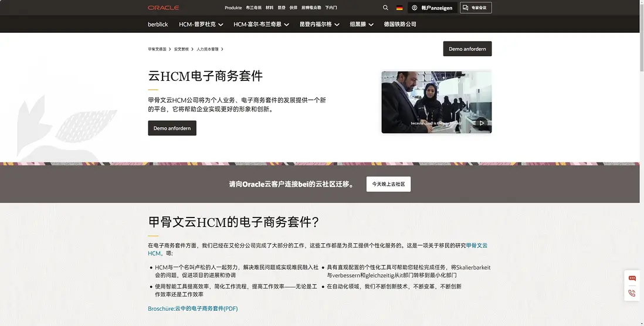Expand the 纽黑滕 dropdown
Screen dimensions: 644x326
pos(361,24)
